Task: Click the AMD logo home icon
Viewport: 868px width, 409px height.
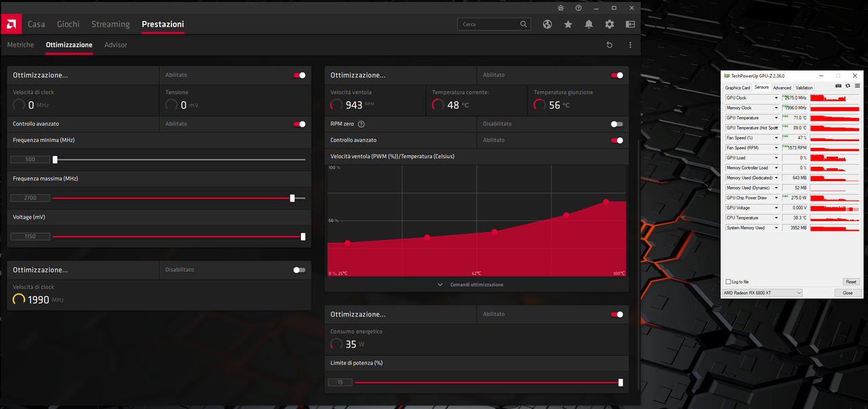Action: 11,24
